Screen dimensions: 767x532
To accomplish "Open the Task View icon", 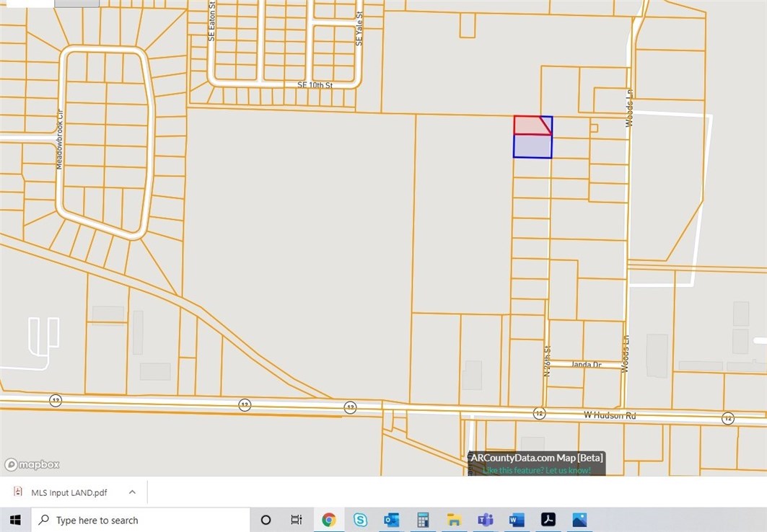I will click(297, 520).
